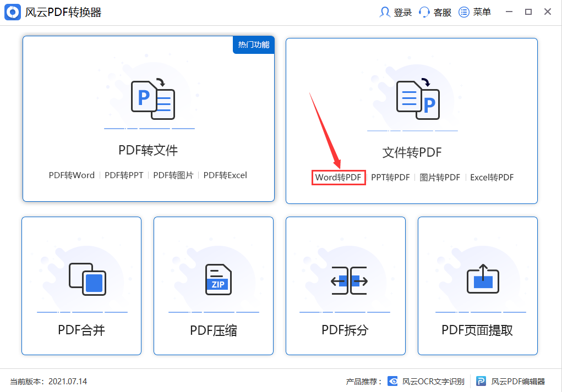Open 风云PDF编辑器 product link
Viewport: 562px width, 392px height.
click(518, 382)
